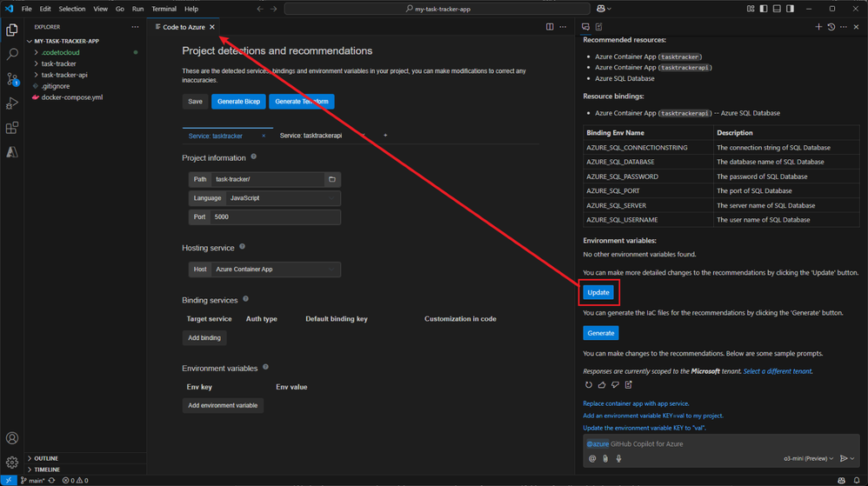Open the Terminal menu
Viewport: 868px width, 486px height.
(x=164, y=9)
